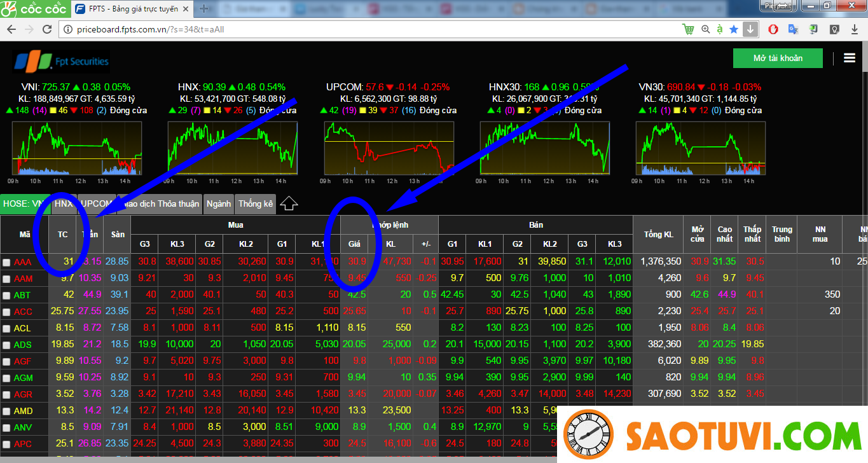868x463 pixels.
Task: Click the Opera extension icon in toolbar
Action: [773, 29]
